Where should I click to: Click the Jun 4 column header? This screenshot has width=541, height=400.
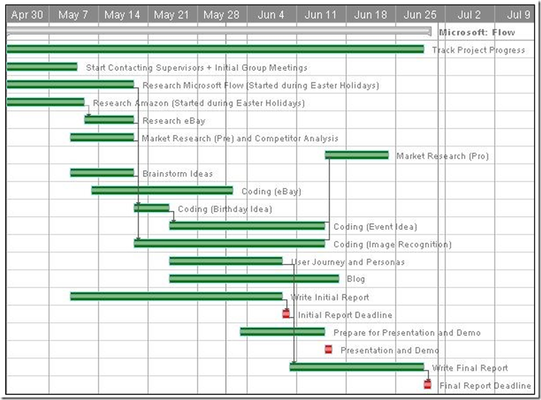(x=271, y=15)
